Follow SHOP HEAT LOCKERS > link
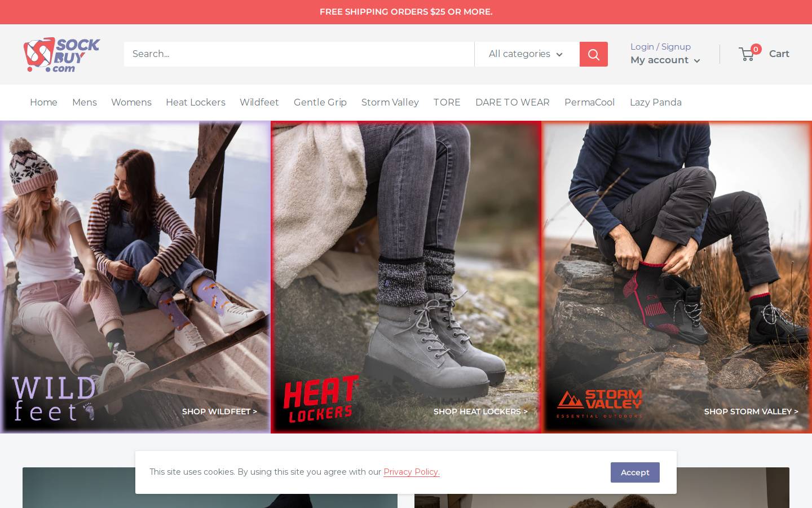Image resolution: width=812 pixels, height=508 pixels. (480, 411)
